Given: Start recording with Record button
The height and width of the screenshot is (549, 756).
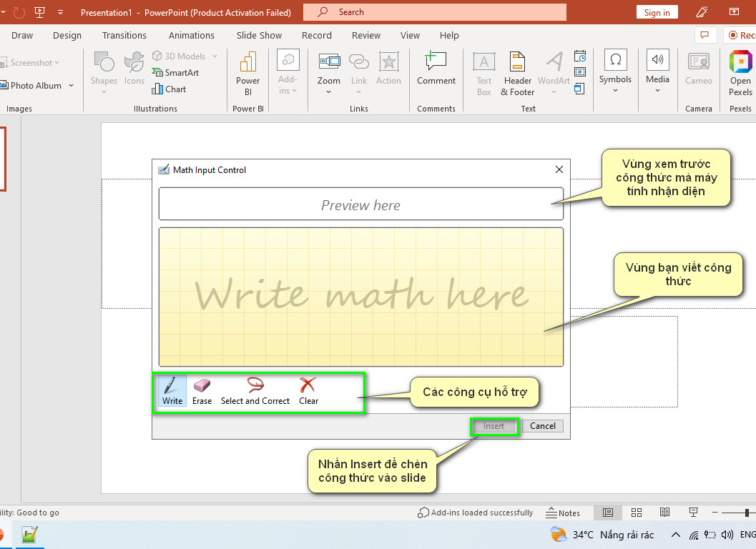Looking at the screenshot, I should (x=740, y=35).
